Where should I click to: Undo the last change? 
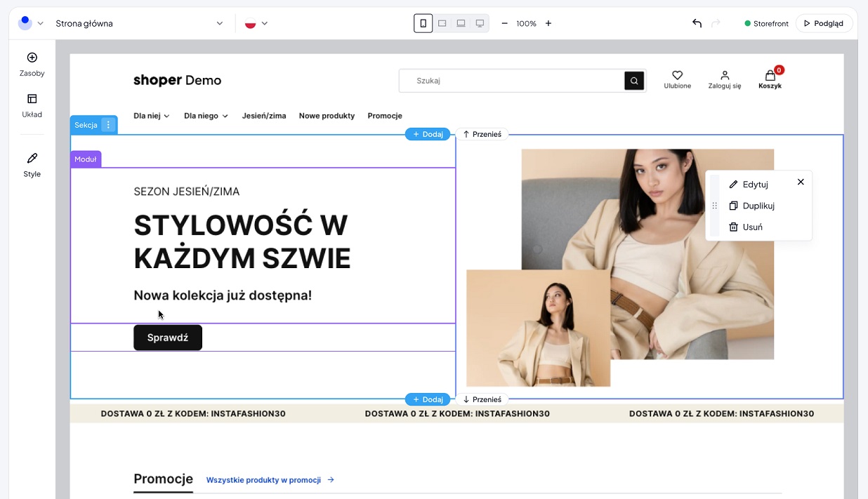point(697,23)
